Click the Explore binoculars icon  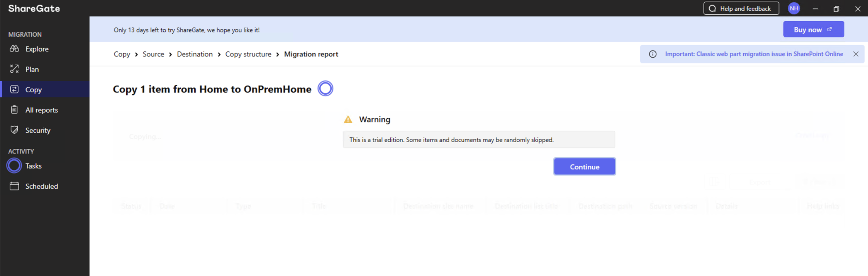tap(14, 49)
